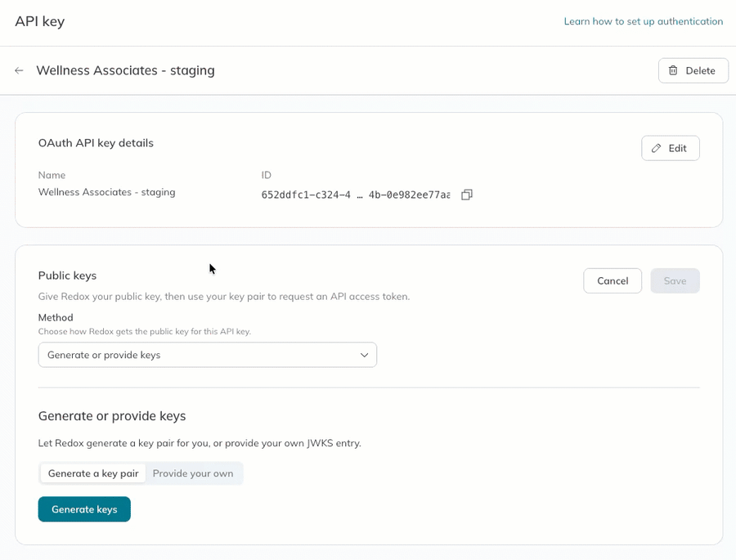Open the Method dropdown
This screenshot has height=560, width=736.
[x=208, y=355]
